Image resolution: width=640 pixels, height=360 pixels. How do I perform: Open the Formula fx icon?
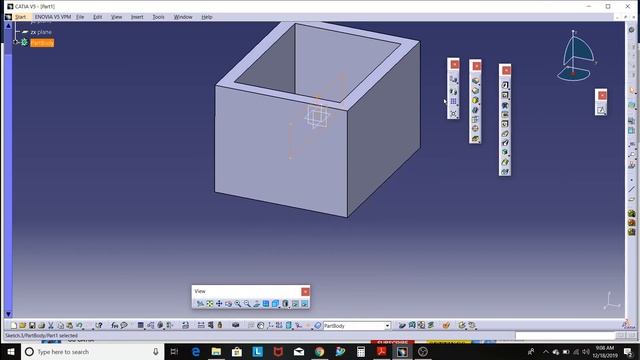(x=115, y=325)
